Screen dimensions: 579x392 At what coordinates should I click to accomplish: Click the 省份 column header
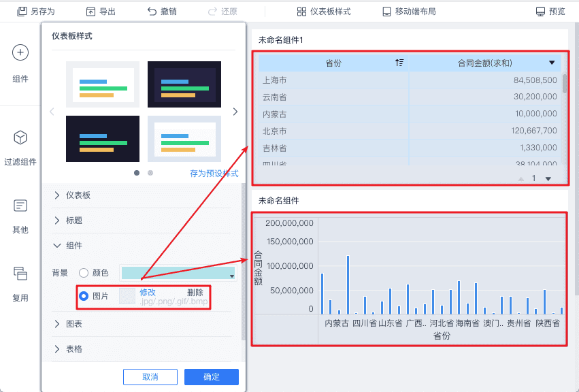334,63
